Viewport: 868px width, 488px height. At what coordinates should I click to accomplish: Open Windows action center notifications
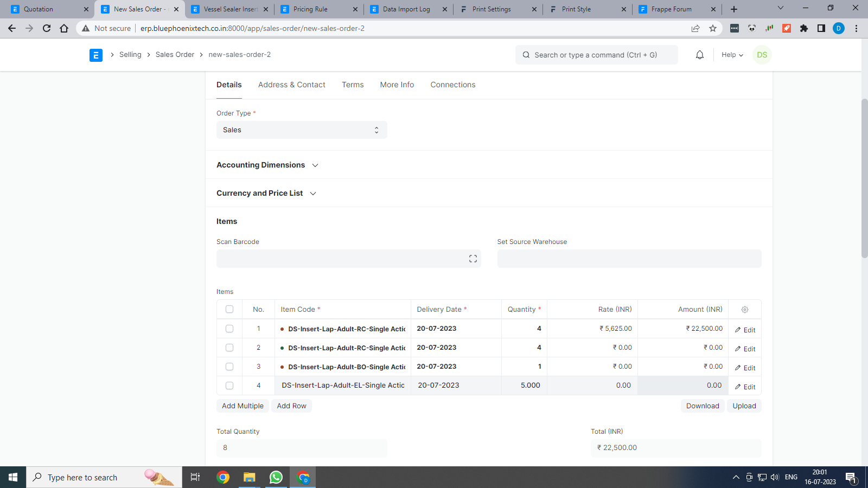851,478
